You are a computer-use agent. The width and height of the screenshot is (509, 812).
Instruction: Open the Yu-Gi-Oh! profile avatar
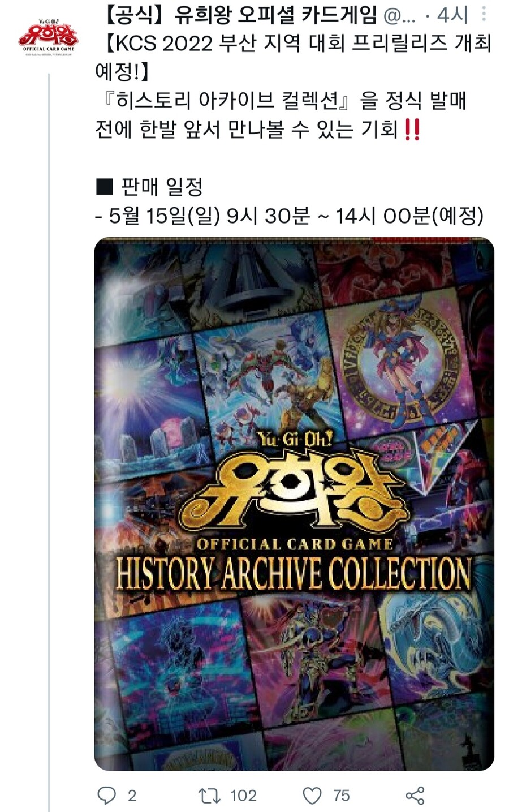(48, 37)
